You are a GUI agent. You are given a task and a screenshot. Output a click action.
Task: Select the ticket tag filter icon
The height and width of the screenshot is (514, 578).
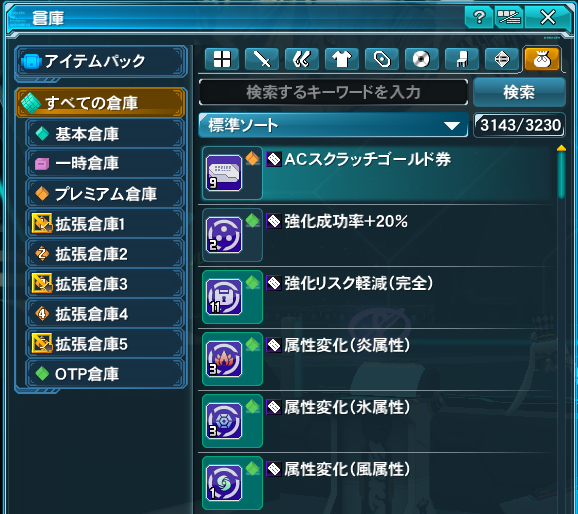click(382, 59)
